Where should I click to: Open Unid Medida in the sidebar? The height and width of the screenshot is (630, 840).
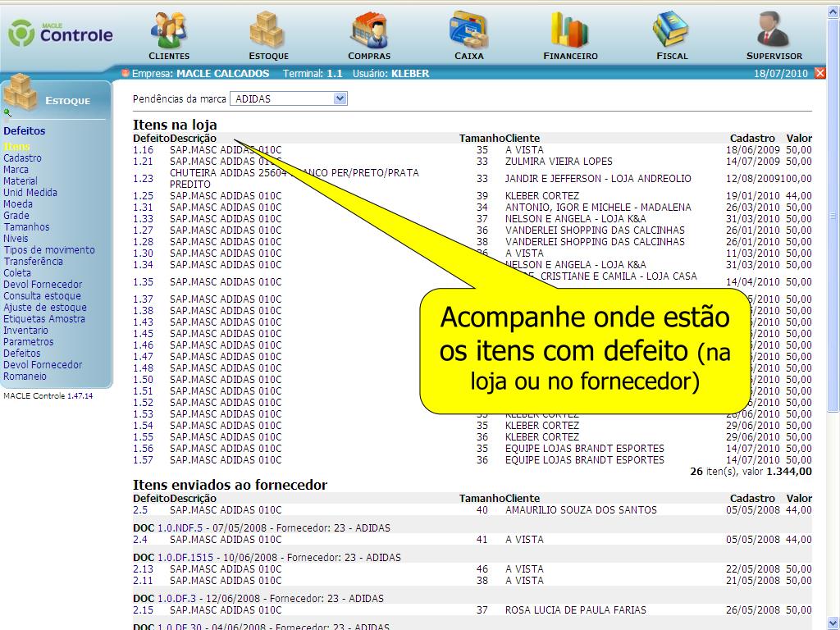tap(30, 192)
